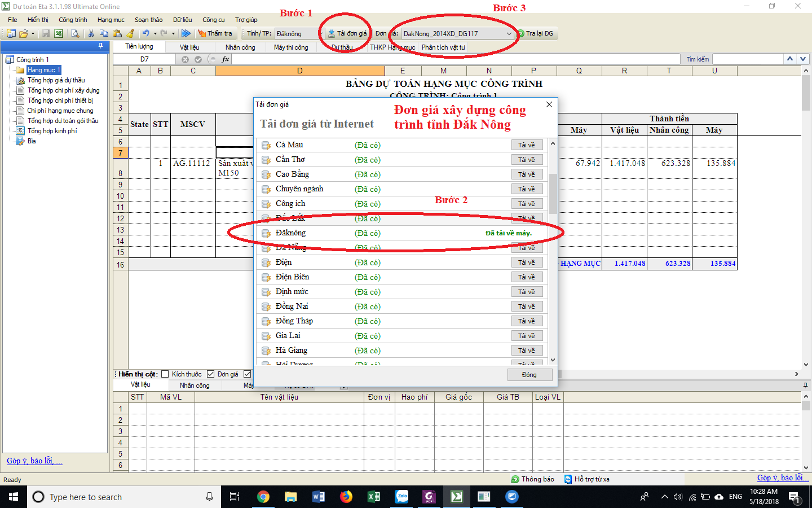Open the DakNong_2014XD_DG117 unit price dropdown
Screen dimensions: 812x508
click(x=509, y=34)
